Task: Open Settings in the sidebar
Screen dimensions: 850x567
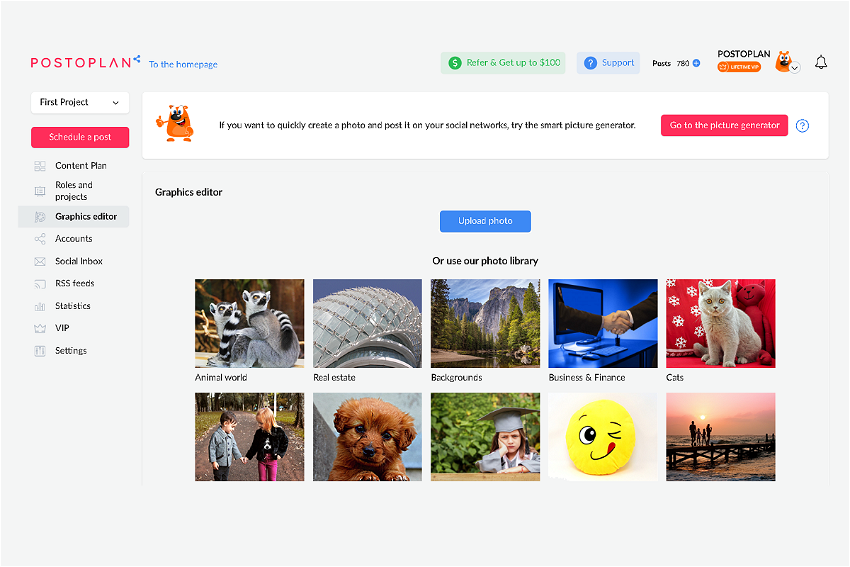Action: click(70, 351)
